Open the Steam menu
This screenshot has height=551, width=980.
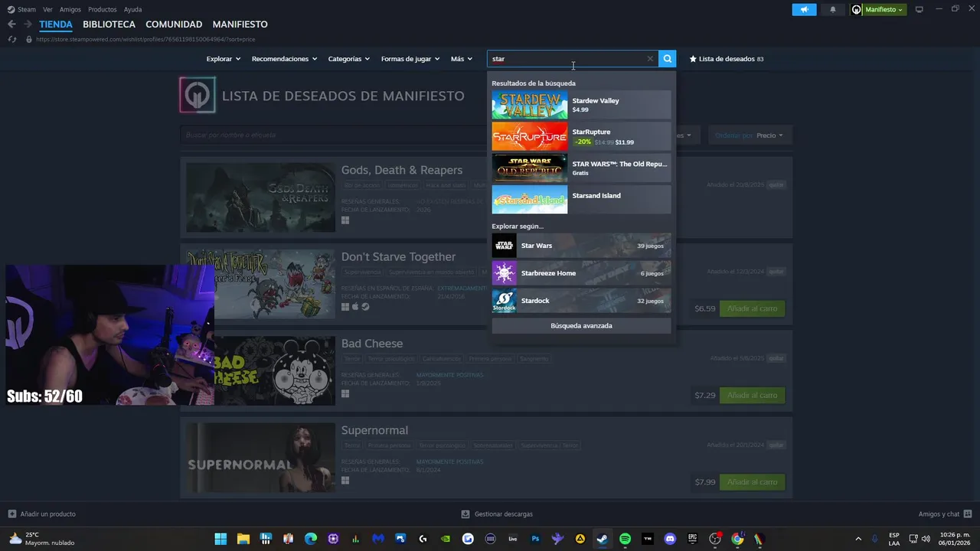[22, 9]
